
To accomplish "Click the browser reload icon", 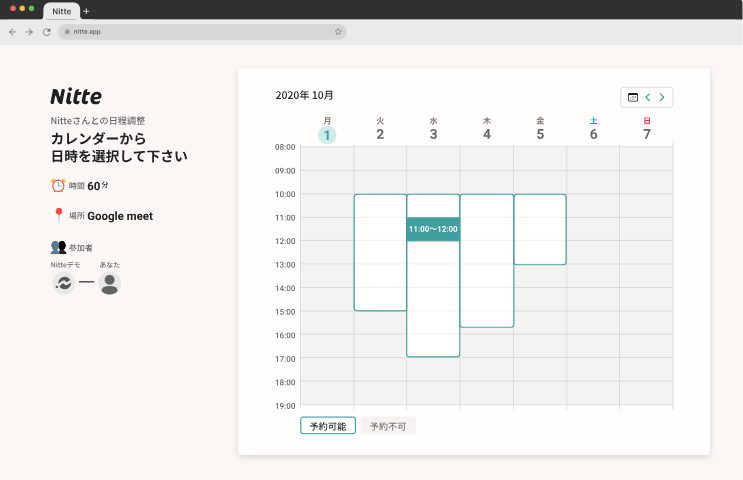I will [46, 32].
